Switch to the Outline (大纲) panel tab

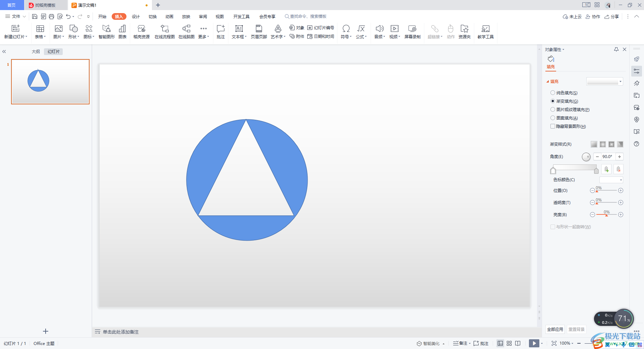pos(36,52)
